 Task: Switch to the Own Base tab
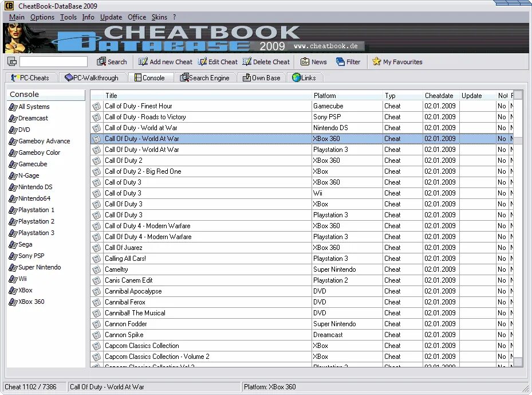[x=261, y=78]
